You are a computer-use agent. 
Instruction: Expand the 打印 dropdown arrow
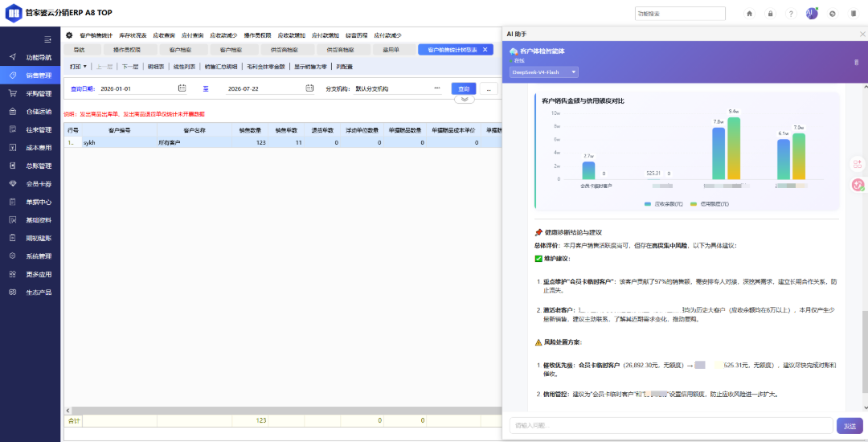[84, 67]
